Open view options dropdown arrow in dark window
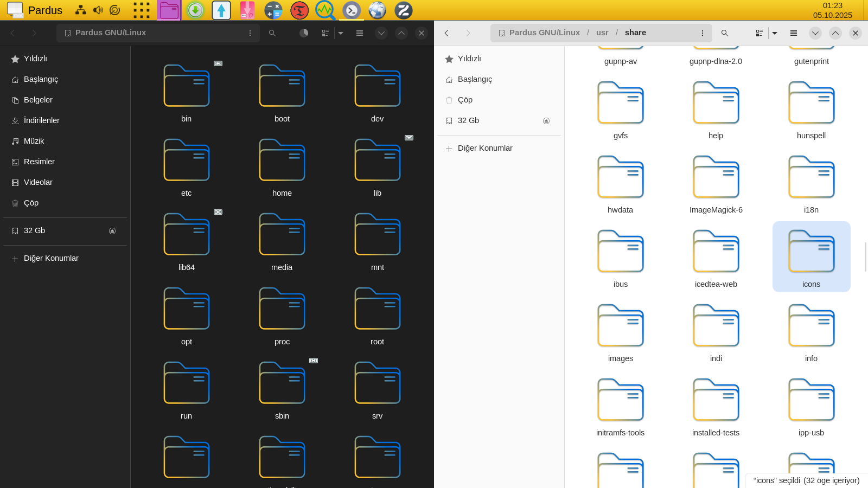The height and width of the screenshot is (488, 868). (x=341, y=33)
